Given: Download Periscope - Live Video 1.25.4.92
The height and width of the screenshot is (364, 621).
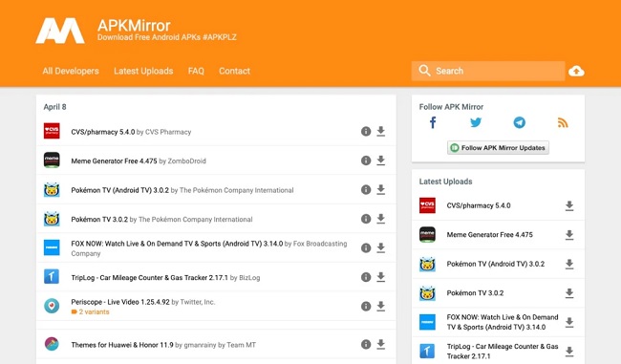Looking at the screenshot, I should (x=380, y=306).
